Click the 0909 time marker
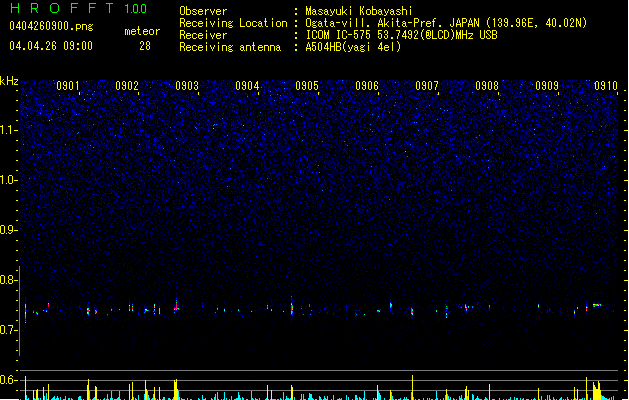This screenshot has width=629, height=400. (x=547, y=86)
